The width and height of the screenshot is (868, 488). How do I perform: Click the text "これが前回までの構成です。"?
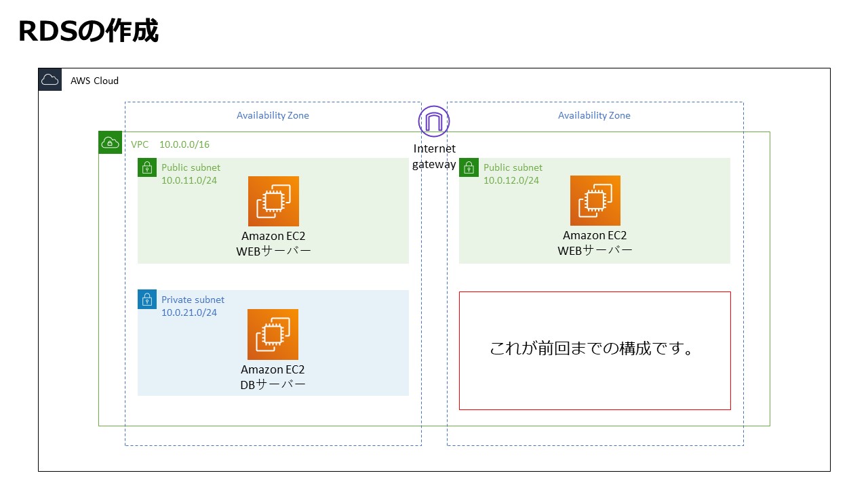(x=593, y=349)
